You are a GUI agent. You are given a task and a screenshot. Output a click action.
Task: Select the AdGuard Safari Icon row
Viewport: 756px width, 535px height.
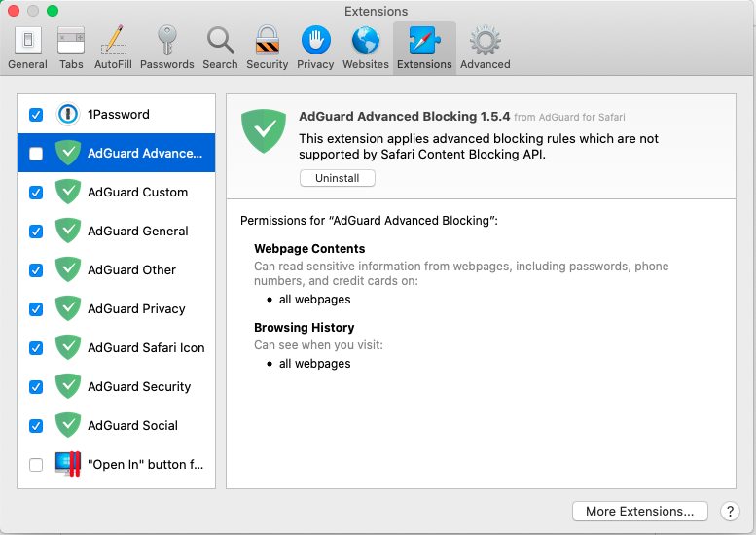pos(116,347)
